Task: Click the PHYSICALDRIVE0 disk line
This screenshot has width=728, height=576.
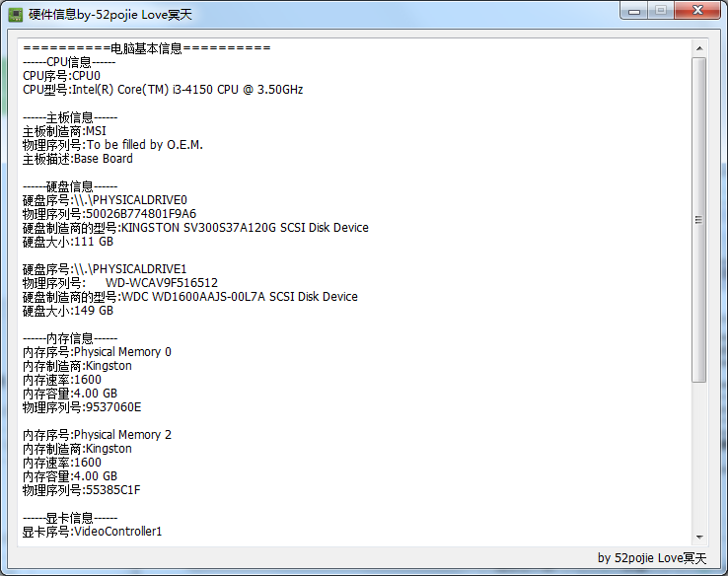Action: click(x=105, y=200)
